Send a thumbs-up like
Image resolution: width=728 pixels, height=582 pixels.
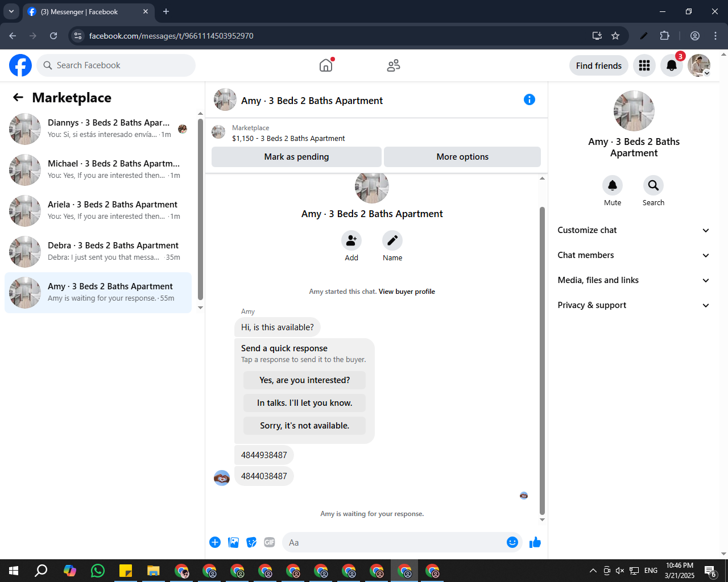point(535,542)
